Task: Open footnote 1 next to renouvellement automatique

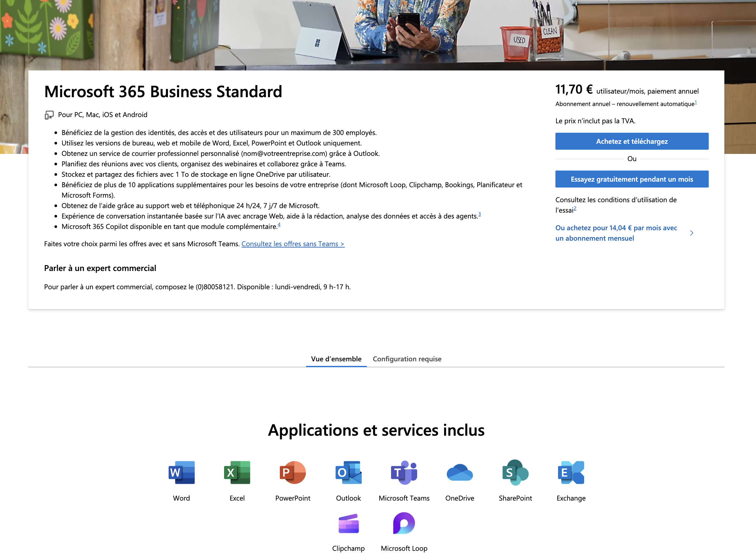Action: click(696, 102)
